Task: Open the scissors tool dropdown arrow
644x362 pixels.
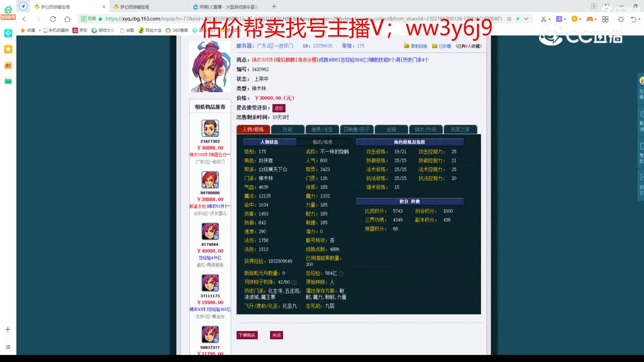Action: [x=550, y=19]
